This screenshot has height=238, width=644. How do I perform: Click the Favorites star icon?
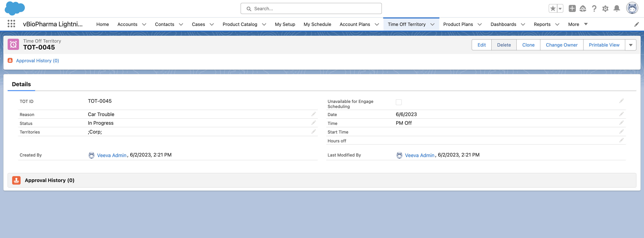point(553,8)
